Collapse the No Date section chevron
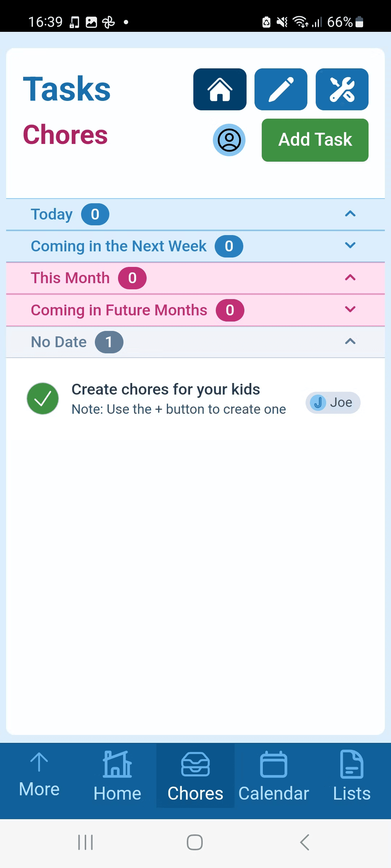Viewport: 391px width, 868px height. tap(350, 341)
